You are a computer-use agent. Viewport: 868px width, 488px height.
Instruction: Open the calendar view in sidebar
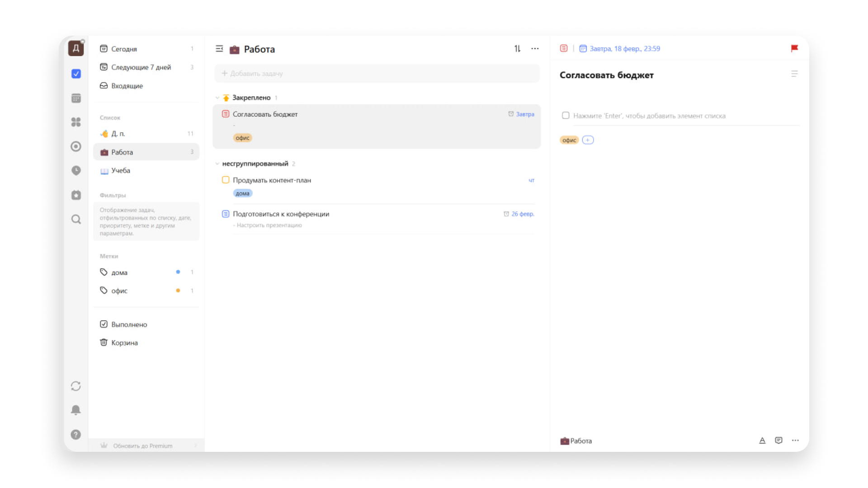pyautogui.click(x=76, y=98)
